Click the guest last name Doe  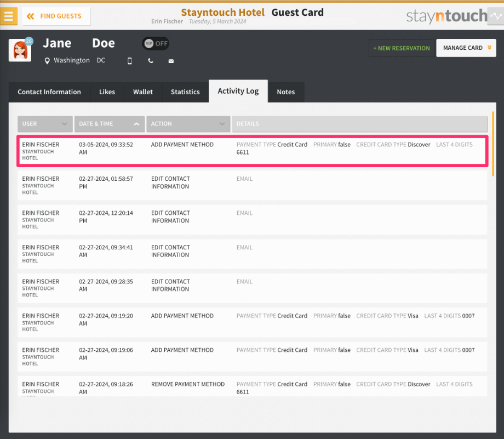click(104, 43)
